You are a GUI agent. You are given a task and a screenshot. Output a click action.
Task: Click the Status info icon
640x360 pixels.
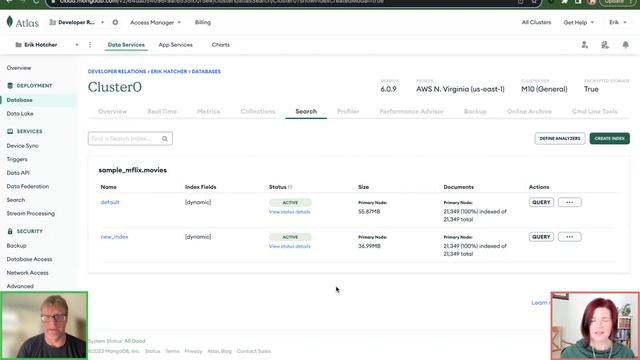tap(290, 187)
